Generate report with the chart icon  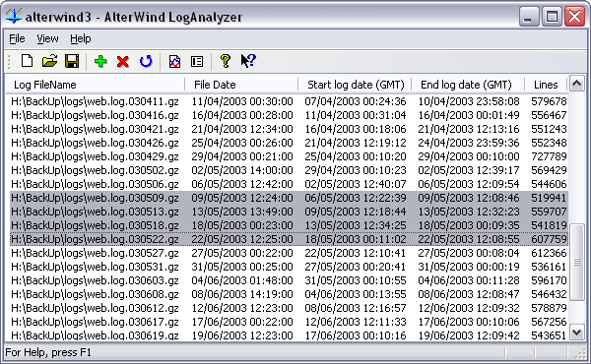174,61
